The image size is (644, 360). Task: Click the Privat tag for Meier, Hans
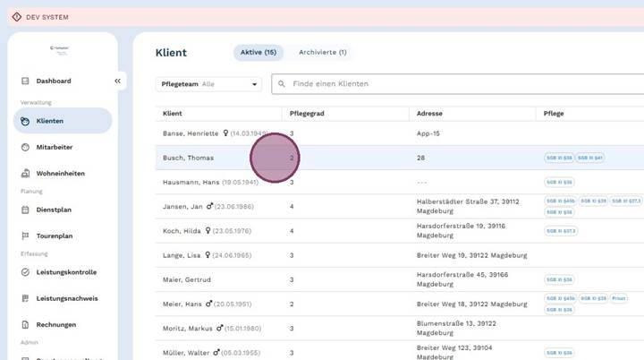tap(619, 298)
